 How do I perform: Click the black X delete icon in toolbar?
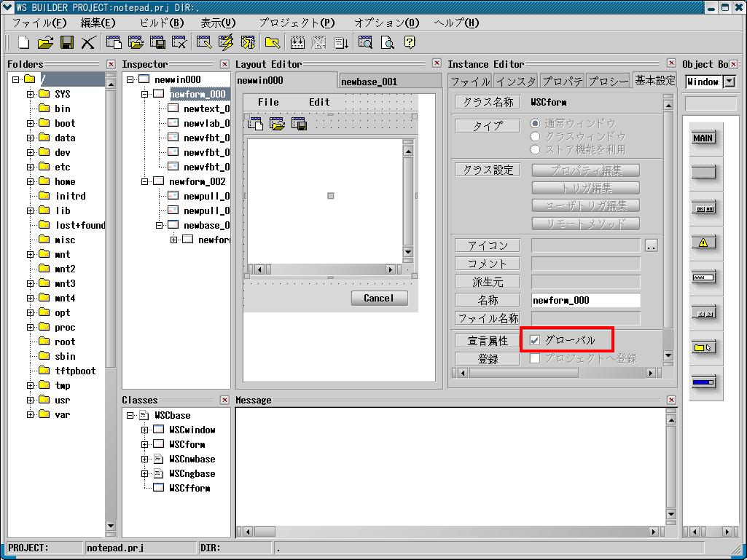click(x=88, y=43)
